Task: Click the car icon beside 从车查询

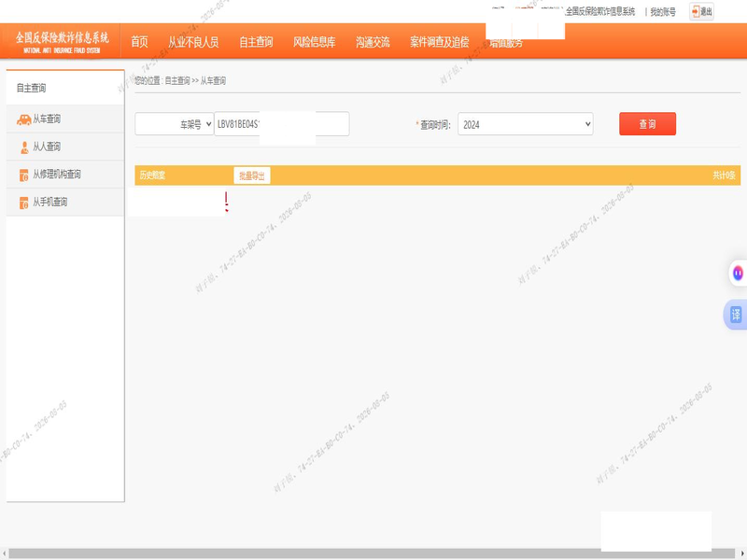Action: click(x=24, y=119)
